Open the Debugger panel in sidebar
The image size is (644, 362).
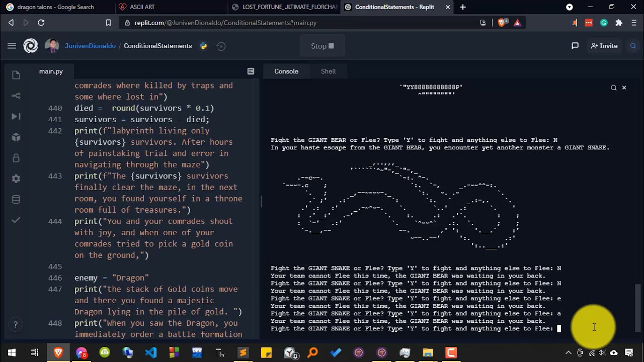tap(16, 116)
